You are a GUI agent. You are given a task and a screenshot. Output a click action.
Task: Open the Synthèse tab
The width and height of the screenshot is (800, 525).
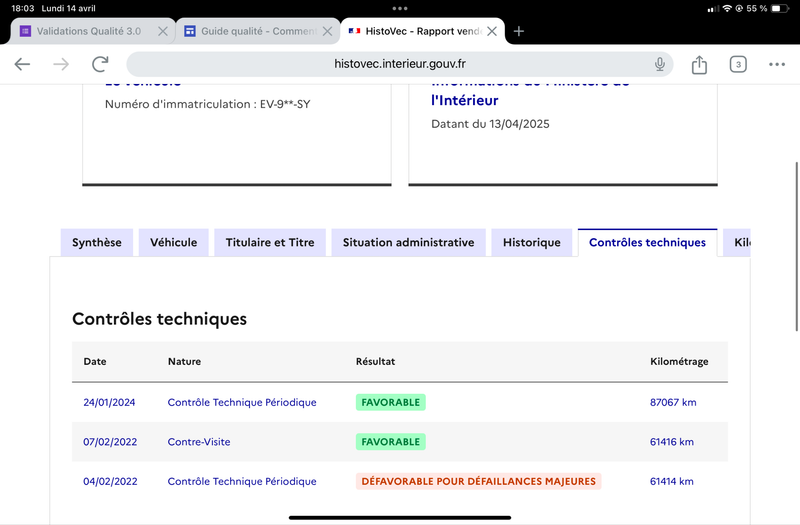(97, 242)
